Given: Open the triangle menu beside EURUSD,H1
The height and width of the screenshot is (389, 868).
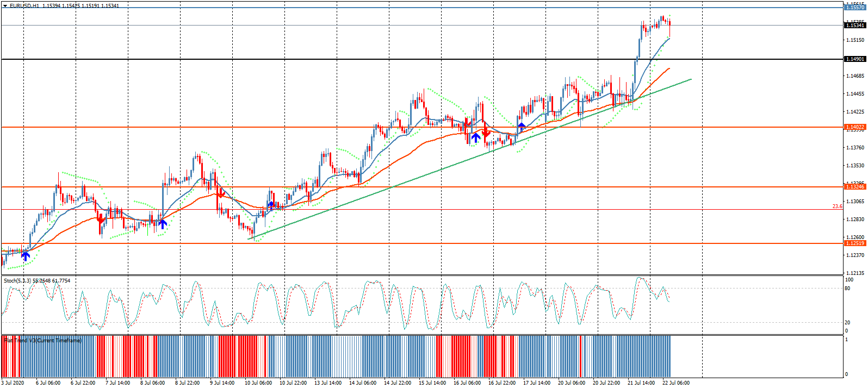Looking at the screenshot, I should 5,5.
